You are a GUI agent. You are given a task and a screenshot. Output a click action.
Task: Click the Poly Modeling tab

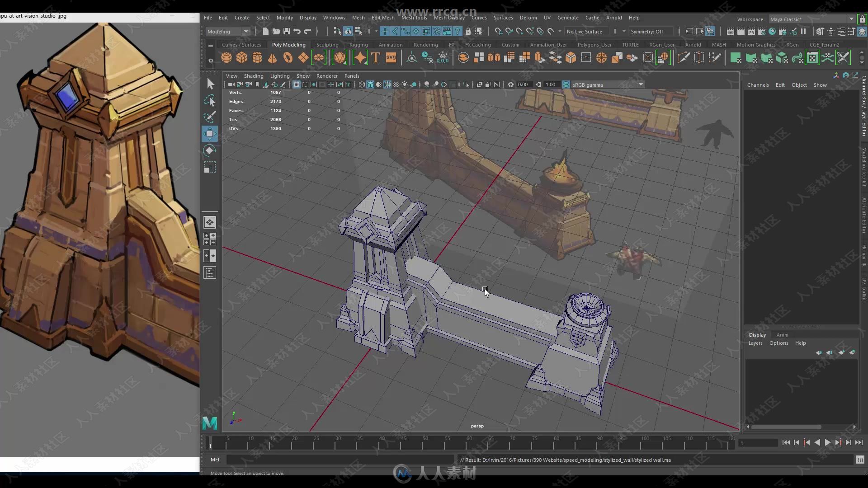click(288, 45)
